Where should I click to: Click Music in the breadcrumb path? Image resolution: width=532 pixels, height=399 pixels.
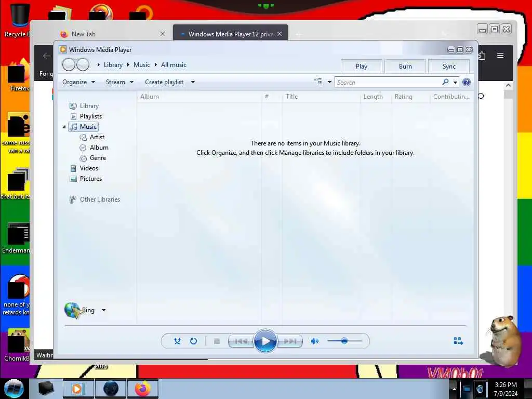[141, 65]
